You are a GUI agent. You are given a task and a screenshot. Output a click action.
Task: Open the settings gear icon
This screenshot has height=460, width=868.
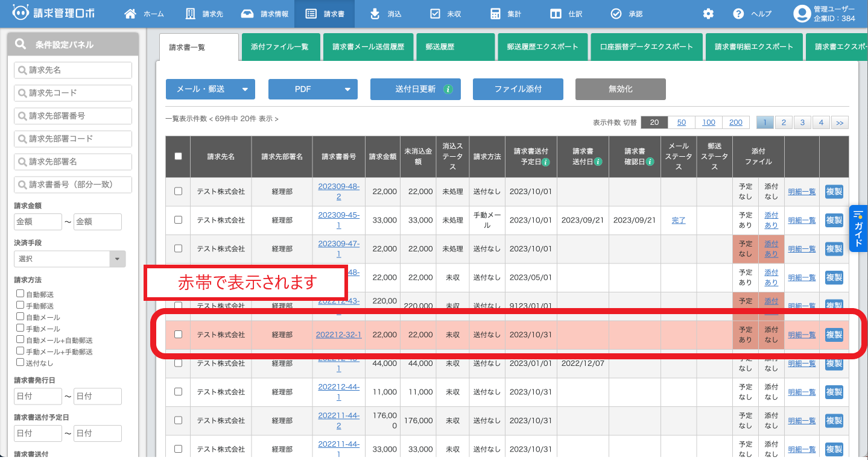pyautogui.click(x=708, y=12)
